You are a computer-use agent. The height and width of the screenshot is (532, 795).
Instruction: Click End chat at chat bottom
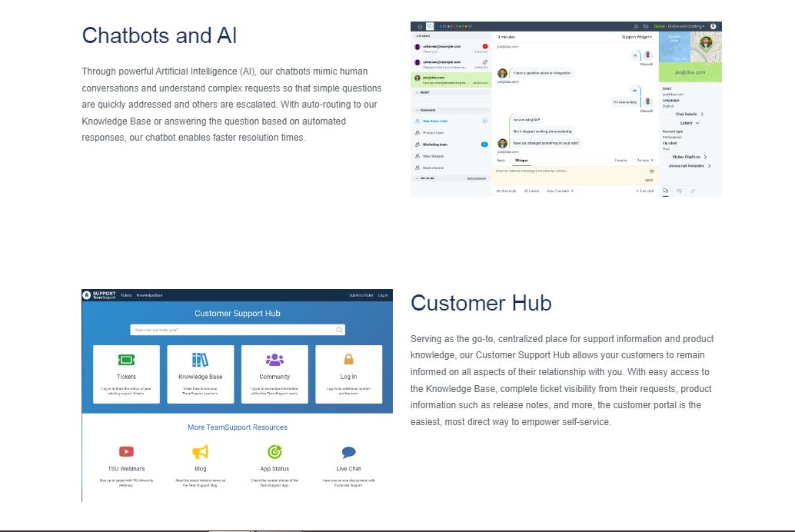point(645,191)
